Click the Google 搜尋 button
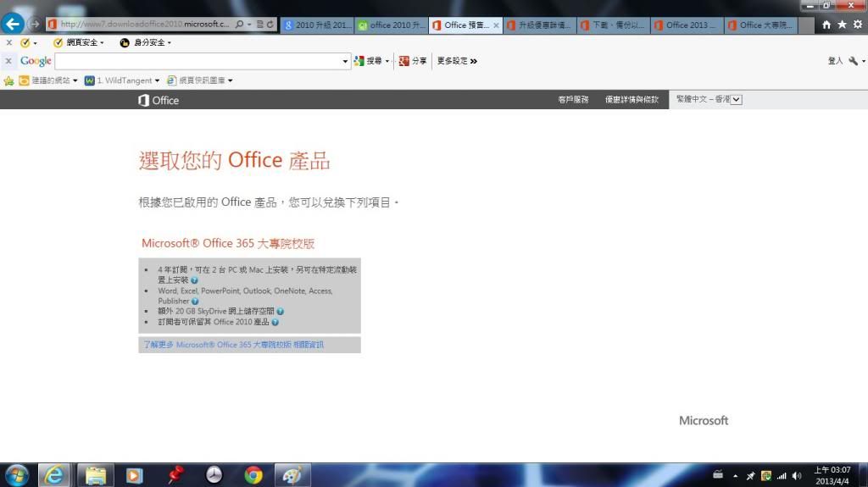The width and height of the screenshot is (868, 487). click(368, 61)
